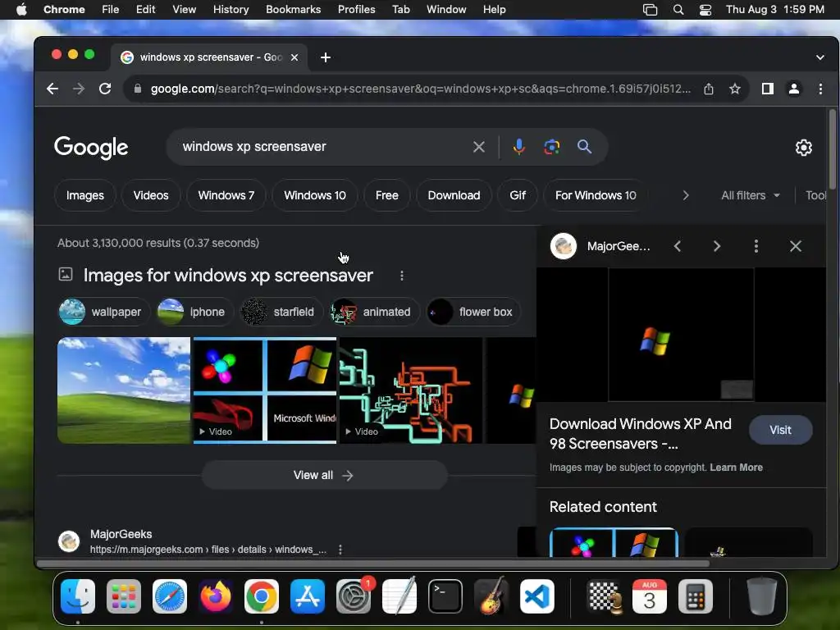Select the Download filter chip
This screenshot has height=630, width=840.
point(454,195)
